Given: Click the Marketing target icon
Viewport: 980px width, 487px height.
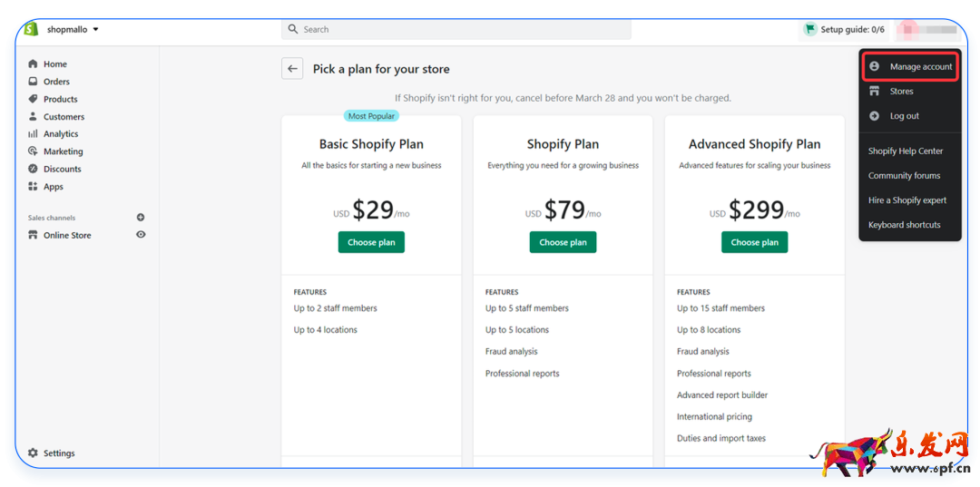Looking at the screenshot, I should pos(34,151).
